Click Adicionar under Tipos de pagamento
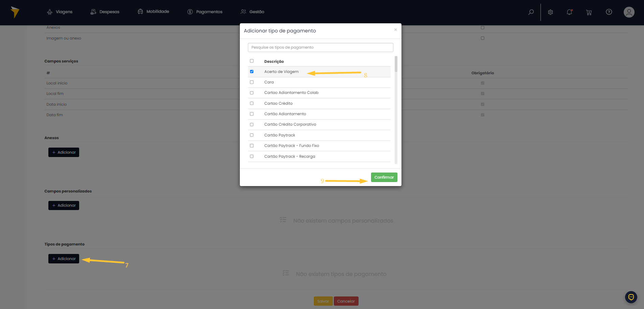The image size is (644, 309). (x=64, y=259)
